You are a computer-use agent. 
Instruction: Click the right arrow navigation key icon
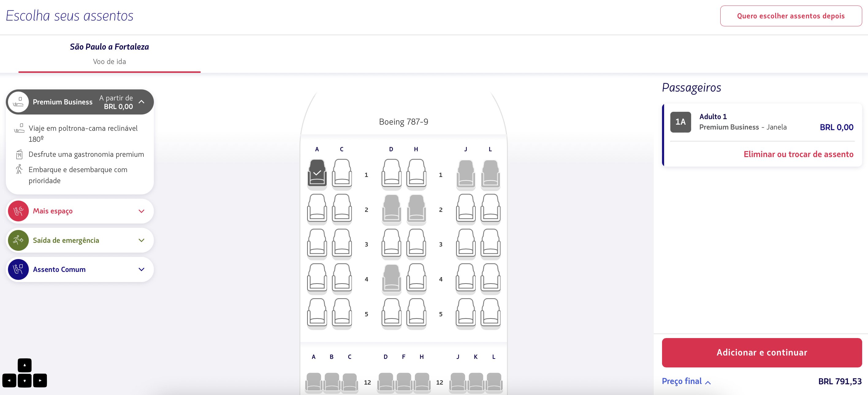40,381
